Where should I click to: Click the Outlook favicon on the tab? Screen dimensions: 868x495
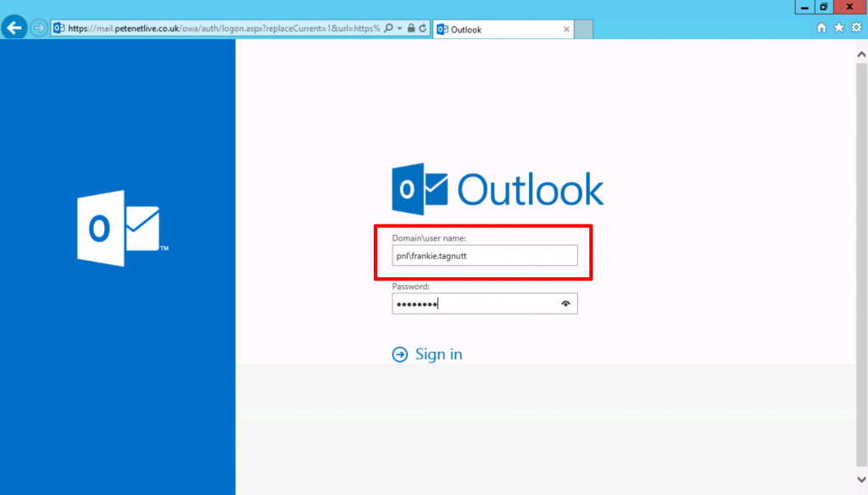[442, 28]
